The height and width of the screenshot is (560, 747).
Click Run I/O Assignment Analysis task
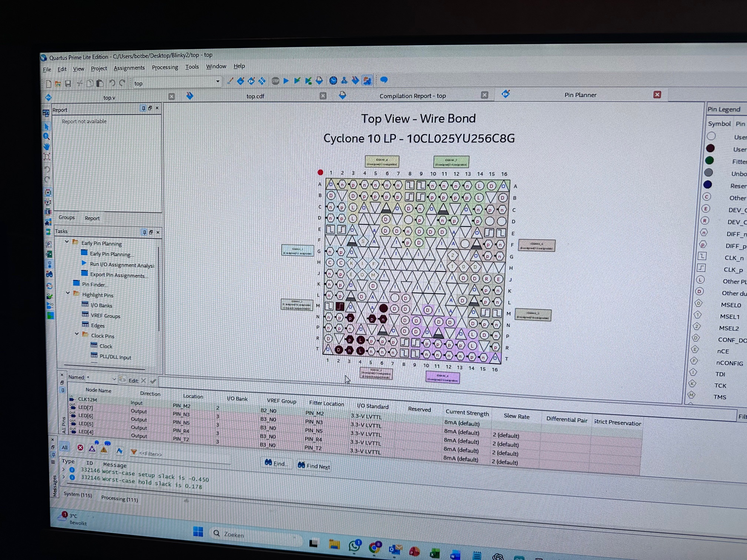122,265
